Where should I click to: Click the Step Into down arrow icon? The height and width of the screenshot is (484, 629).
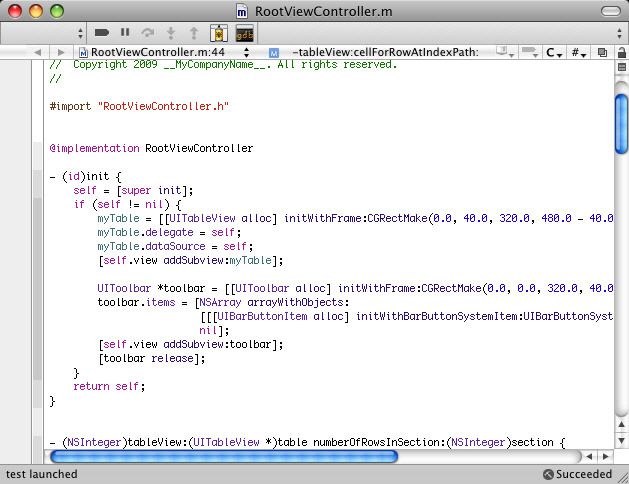[171, 33]
